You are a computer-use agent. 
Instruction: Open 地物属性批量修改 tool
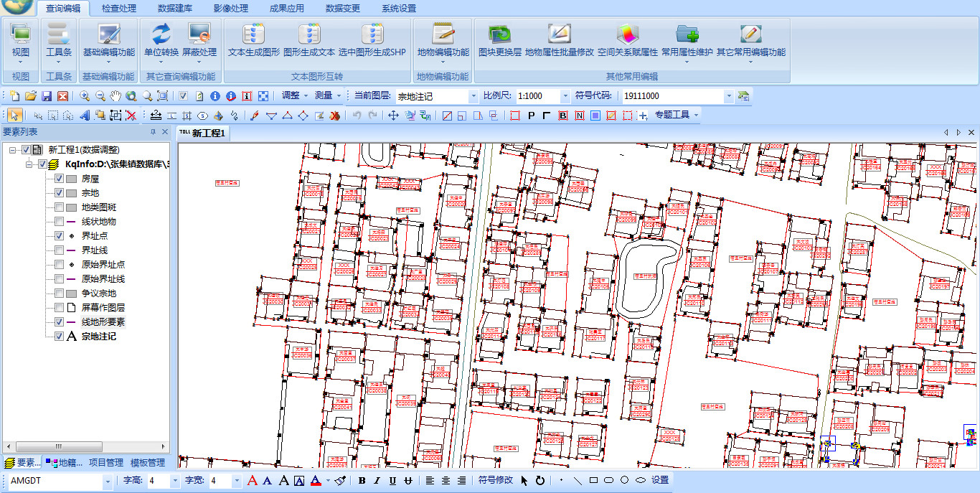point(560,40)
